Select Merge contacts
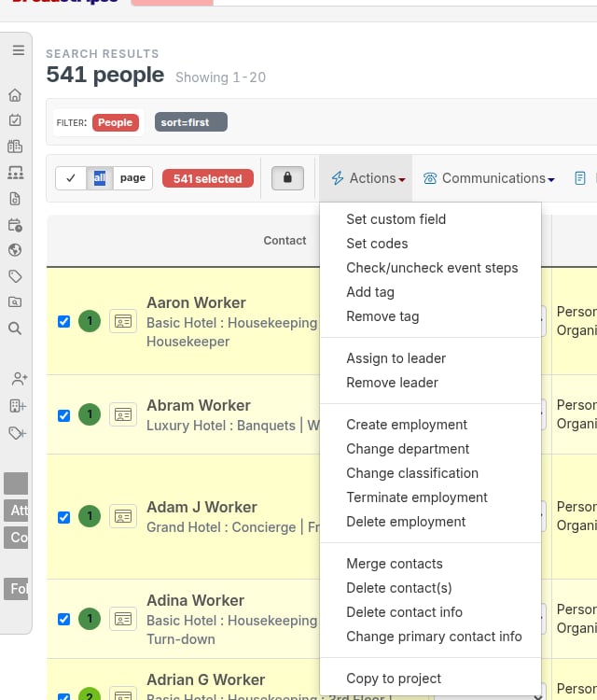This screenshot has height=700, width=597. 395,564
